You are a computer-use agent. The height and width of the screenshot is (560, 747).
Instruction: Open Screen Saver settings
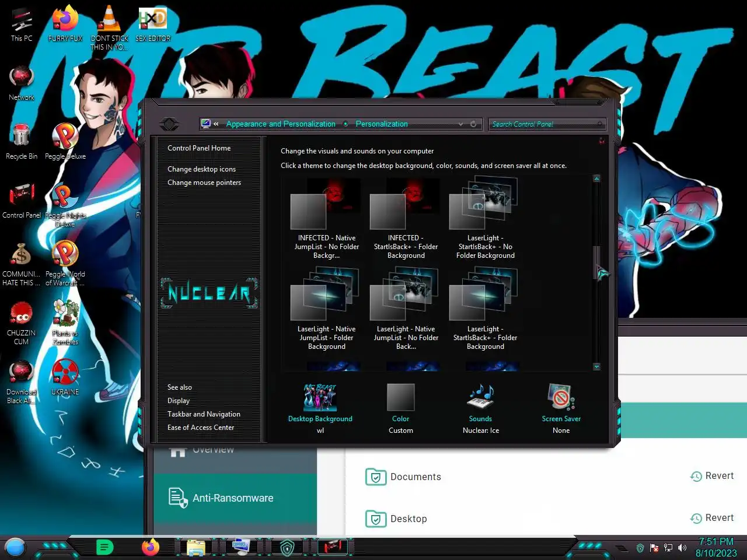[561, 408]
